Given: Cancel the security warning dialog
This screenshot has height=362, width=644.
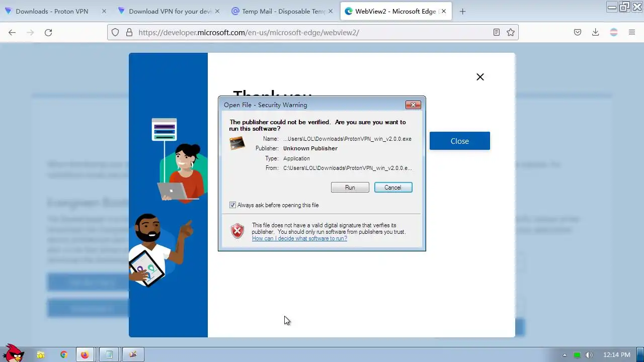Looking at the screenshot, I should coord(393,188).
